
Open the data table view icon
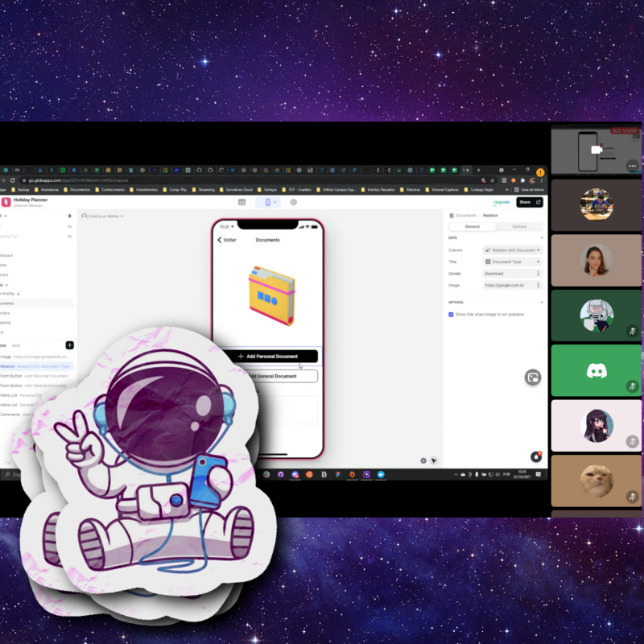tap(242, 202)
